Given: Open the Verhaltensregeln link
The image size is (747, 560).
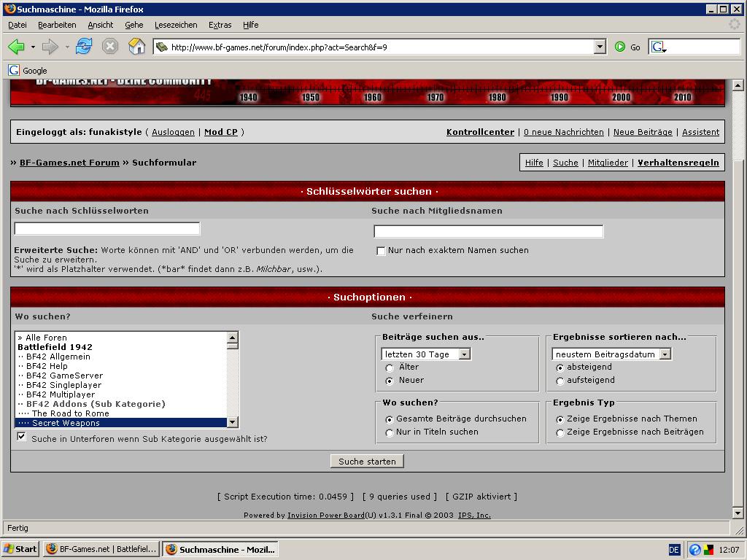Looking at the screenshot, I should click(678, 163).
